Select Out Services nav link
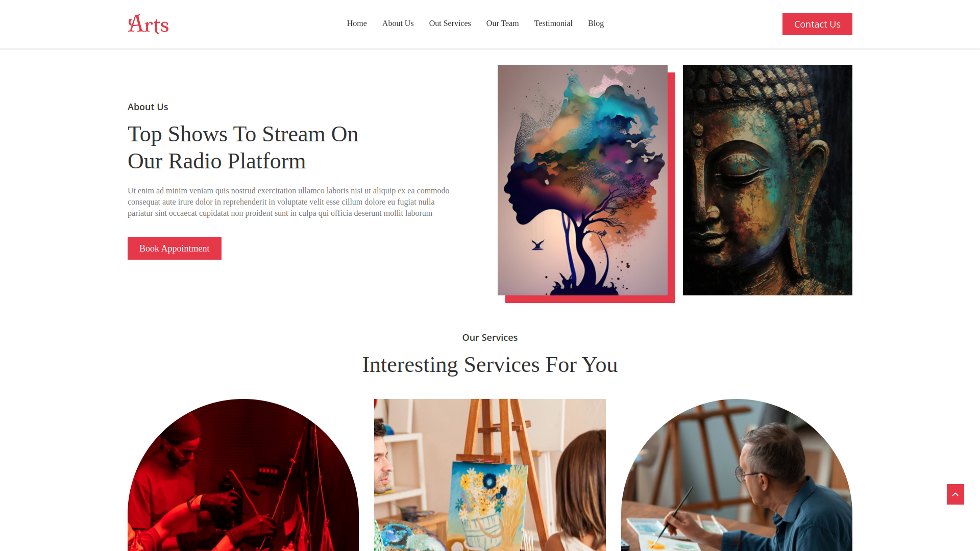This screenshot has height=551, width=980. point(450,23)
